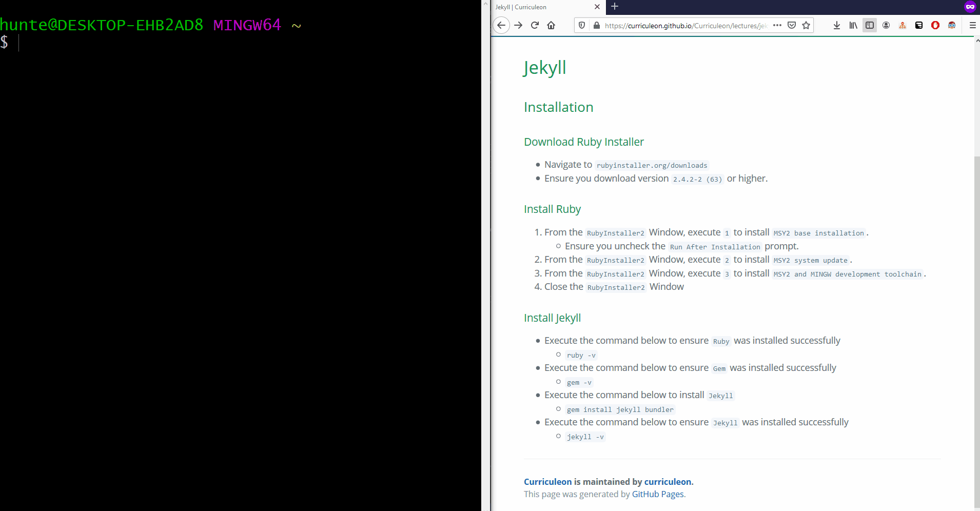Toggle the browser sidebar view
980x511 pixels.
point(870,25)
